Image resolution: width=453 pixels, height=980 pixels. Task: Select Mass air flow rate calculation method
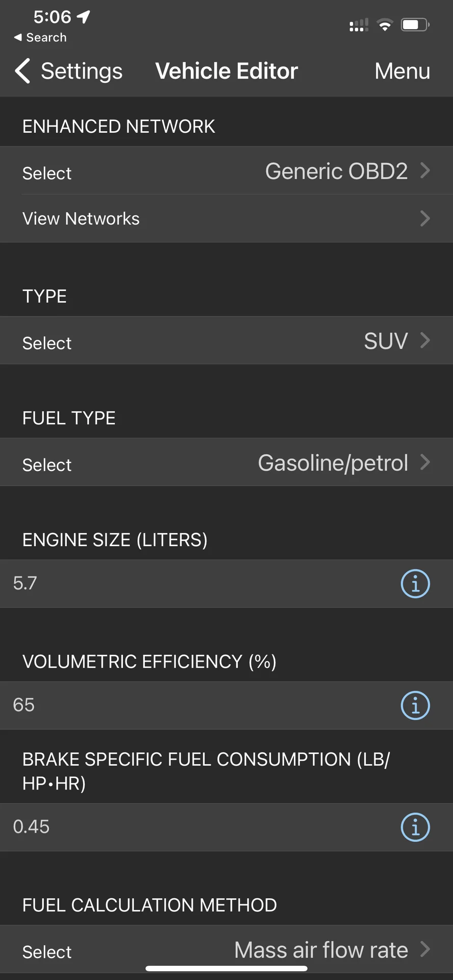[226, 950]
